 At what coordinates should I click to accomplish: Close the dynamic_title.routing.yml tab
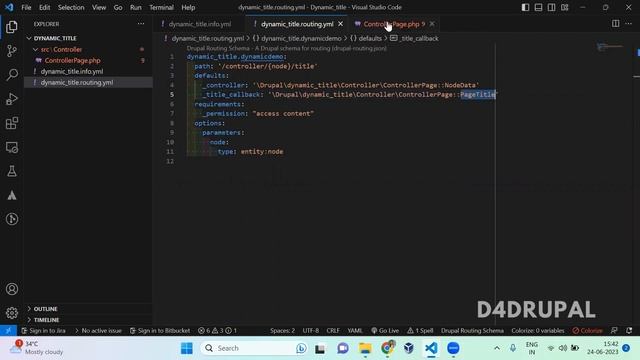[340, 24]
